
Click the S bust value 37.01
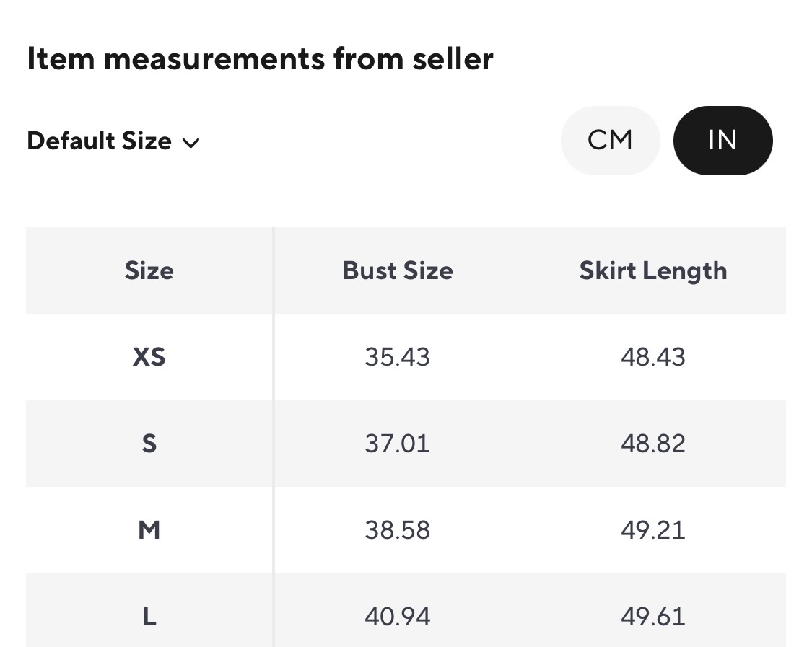[397, 444]
